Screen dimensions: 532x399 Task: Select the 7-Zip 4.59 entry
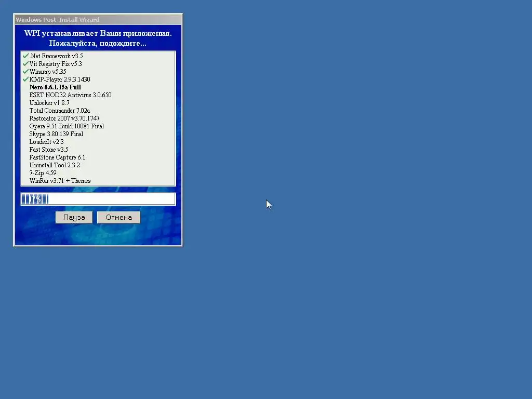pyautogui.click(x=43, y=173)
